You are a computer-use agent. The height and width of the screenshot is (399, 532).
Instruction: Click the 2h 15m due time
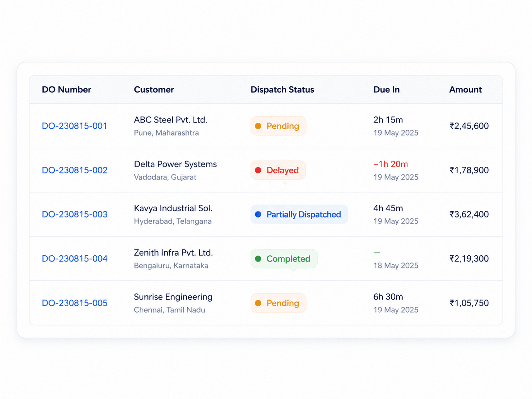(388, 120)
